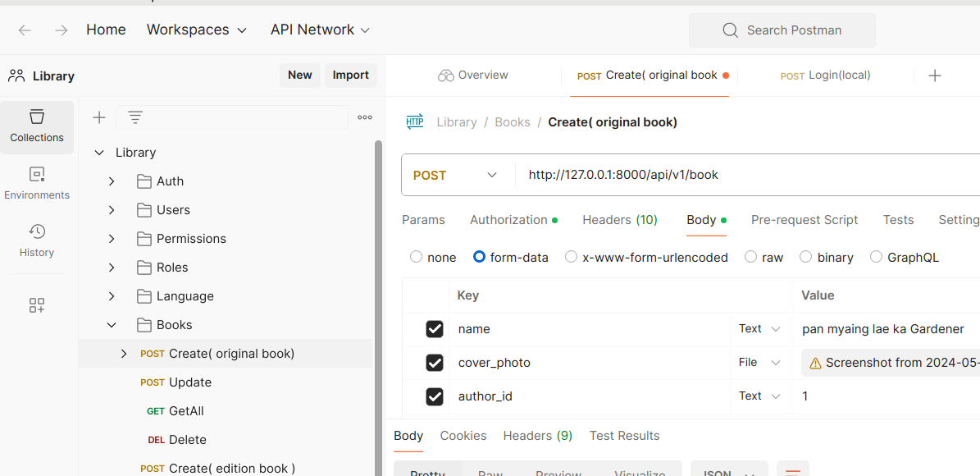980x476 pixels.
Task: Click the configure workspace sidebar grid icon
Action: tap(37, 305)
